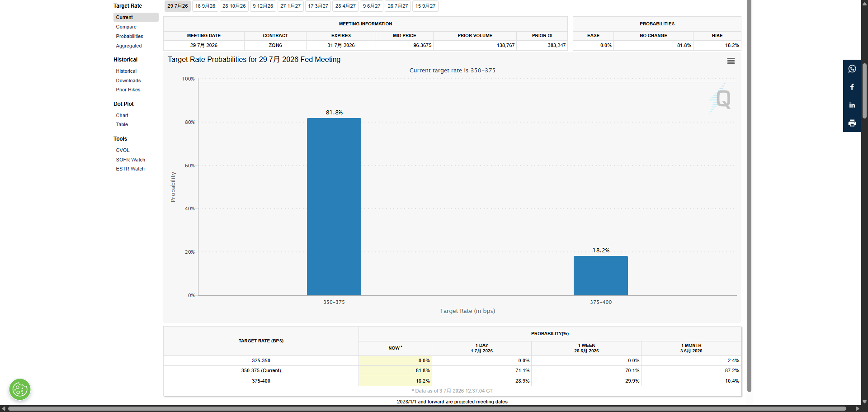Open the chart hamburger context menu
Image resolution: width=868 pixels, height=412 pixels.
731,61
